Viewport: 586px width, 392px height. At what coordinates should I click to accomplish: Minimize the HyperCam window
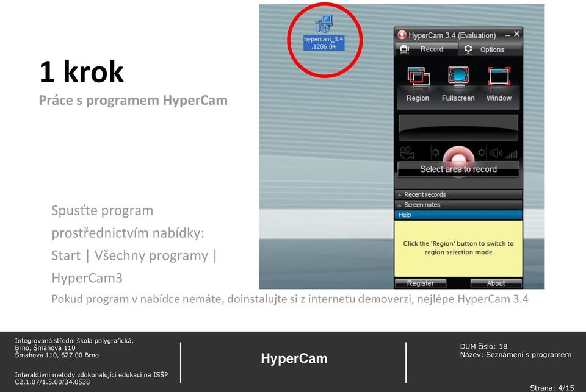(507, 35)
